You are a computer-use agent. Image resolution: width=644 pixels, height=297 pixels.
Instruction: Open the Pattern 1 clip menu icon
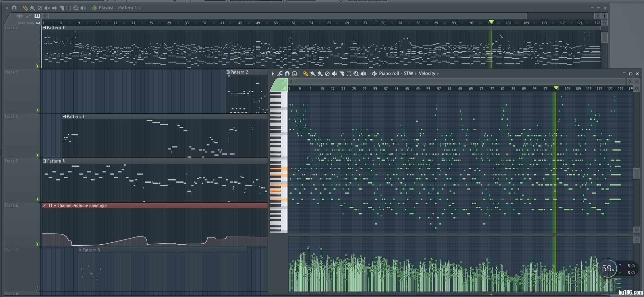[x=45, y=28]
